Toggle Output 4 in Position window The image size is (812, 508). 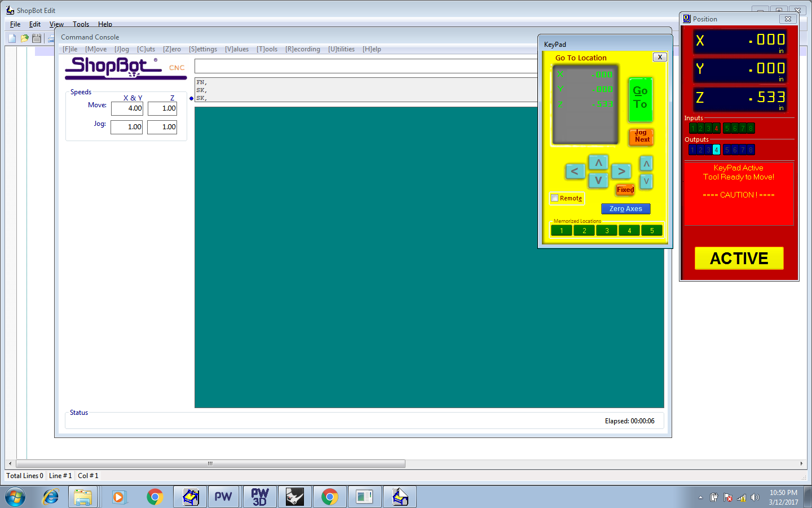pos(716,150)
